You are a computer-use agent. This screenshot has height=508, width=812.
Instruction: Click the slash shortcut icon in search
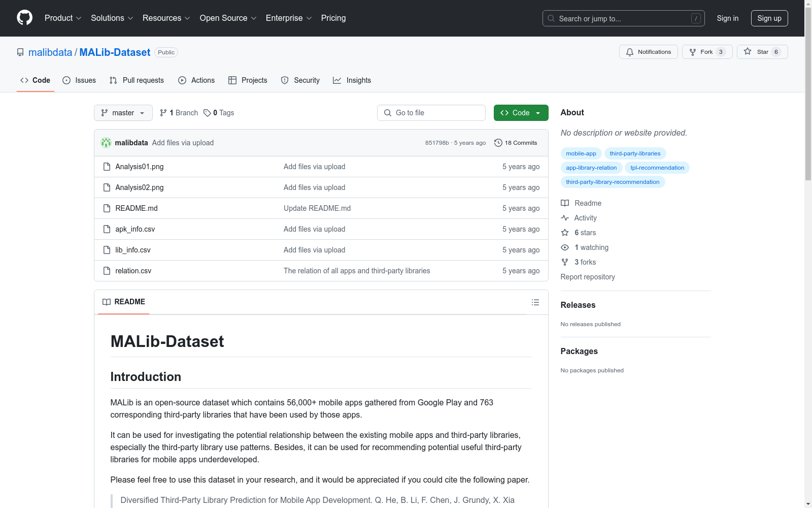tap(696, 18)
